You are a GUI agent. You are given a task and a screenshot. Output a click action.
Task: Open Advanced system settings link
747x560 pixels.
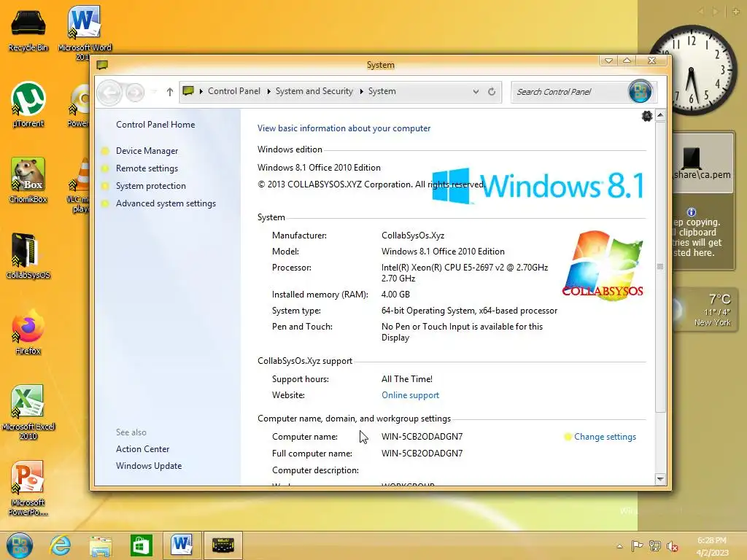coord(166,204)
